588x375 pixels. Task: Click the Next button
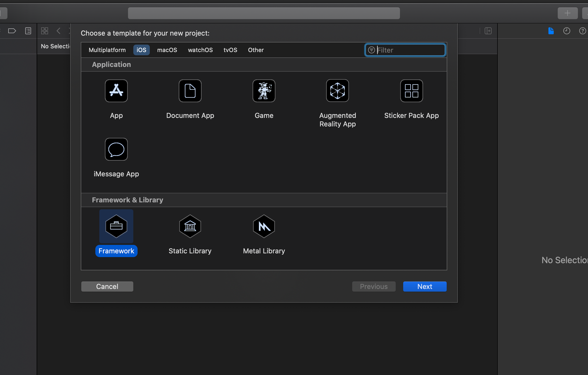(425, 286)
